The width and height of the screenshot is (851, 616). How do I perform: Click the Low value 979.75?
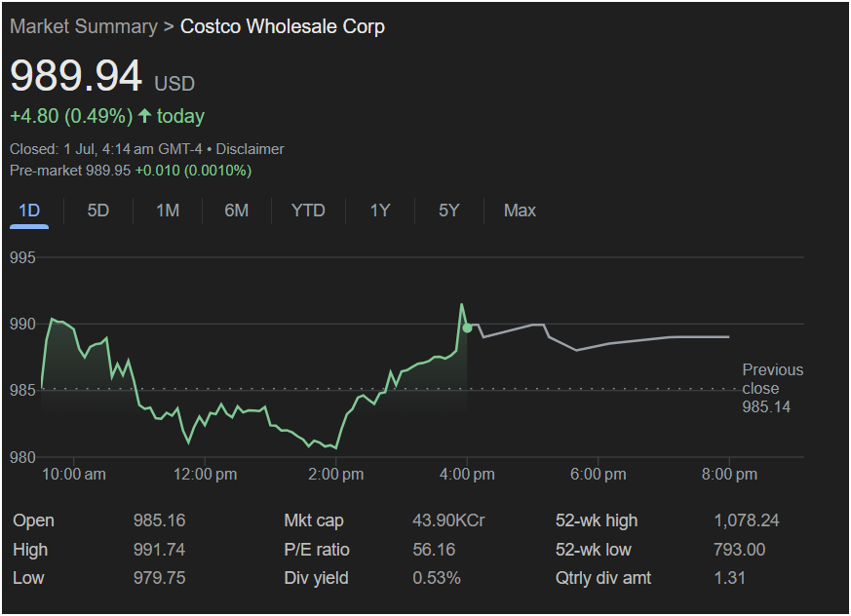pyautogui.click(x=160, y=578)
